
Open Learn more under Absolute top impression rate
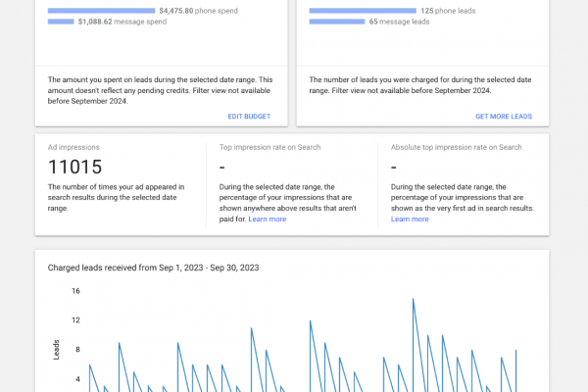(x=410, y=220)
